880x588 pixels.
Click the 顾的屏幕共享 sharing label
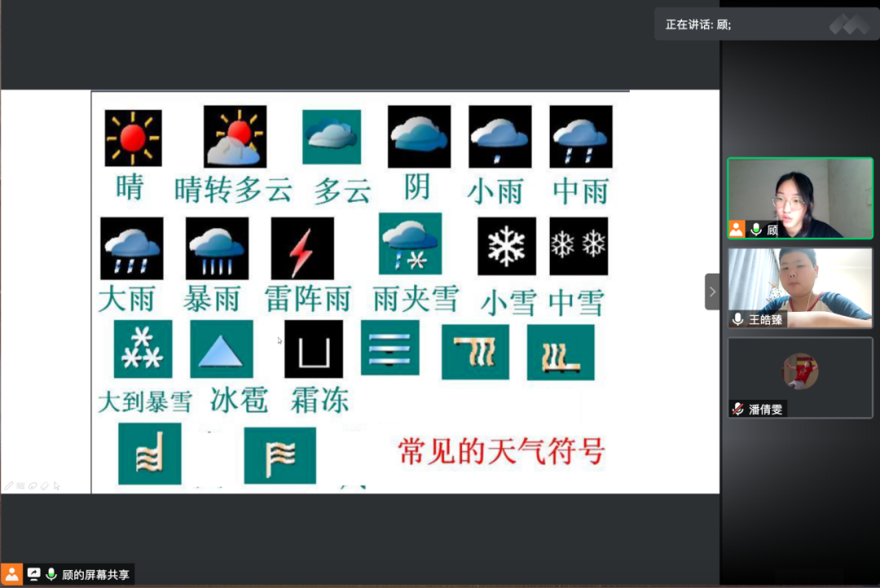(x=95, y=574)
